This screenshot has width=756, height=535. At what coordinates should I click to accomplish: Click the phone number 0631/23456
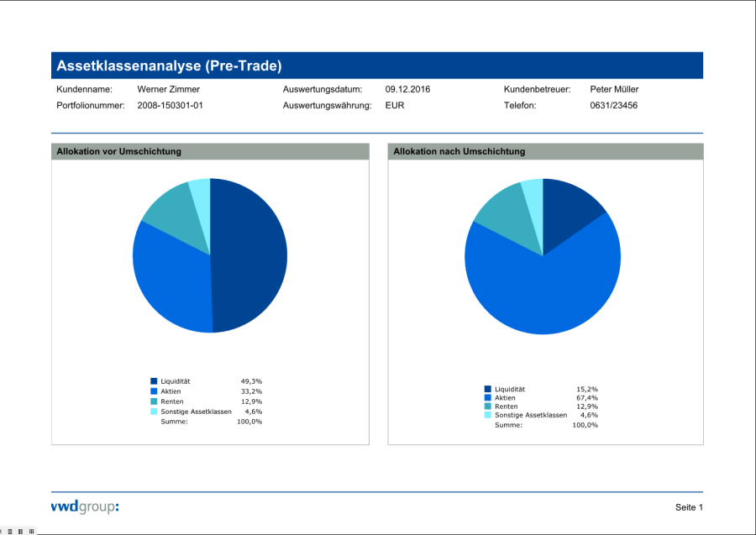click(614, 106)
